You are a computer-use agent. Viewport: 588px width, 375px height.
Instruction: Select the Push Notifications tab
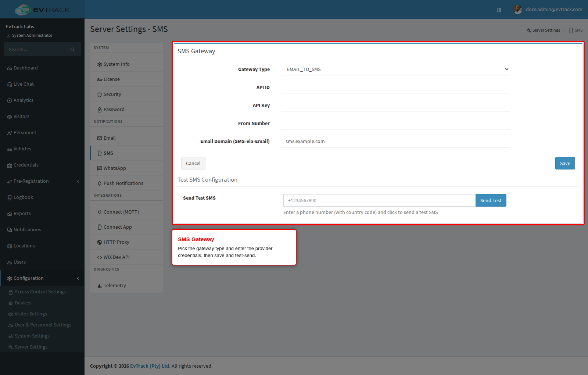[126, 183]
